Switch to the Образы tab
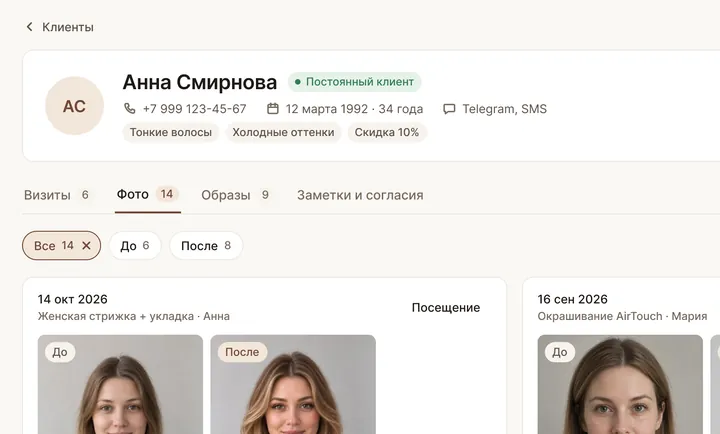Viewport: 720px width, 434px height. pyautogui.click(x=236, y=195)
